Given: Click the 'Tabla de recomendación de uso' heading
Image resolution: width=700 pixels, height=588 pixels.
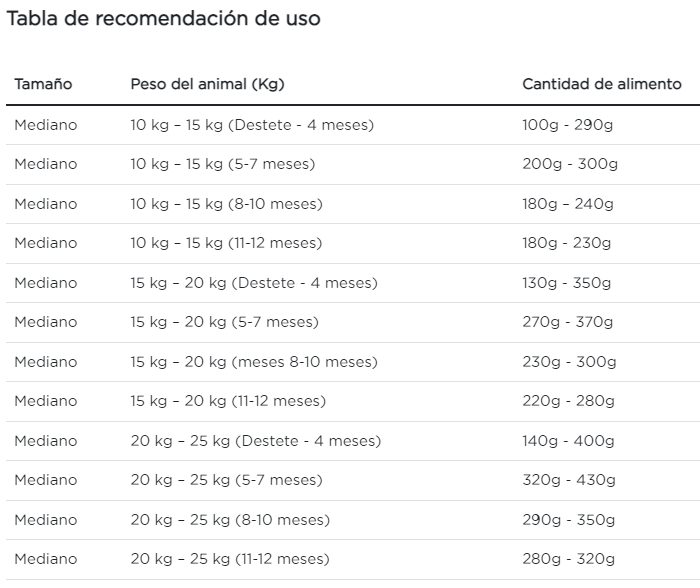Looking at the screenshot, I should (164, 19).
